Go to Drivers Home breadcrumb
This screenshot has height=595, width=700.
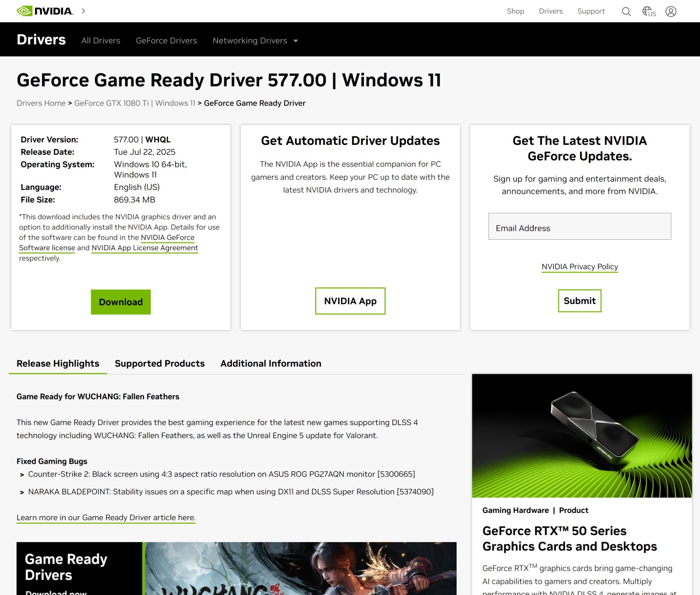(x=41, y=103)
